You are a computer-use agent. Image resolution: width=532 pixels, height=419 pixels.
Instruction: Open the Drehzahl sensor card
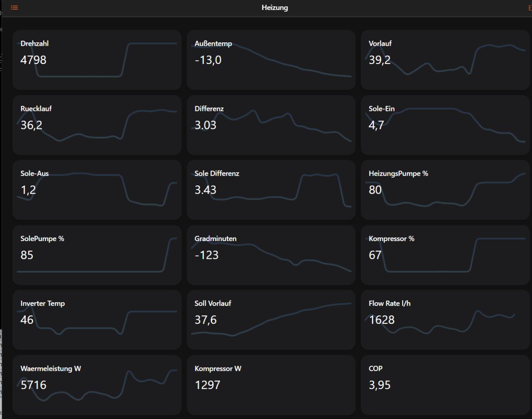click(97, 60)
